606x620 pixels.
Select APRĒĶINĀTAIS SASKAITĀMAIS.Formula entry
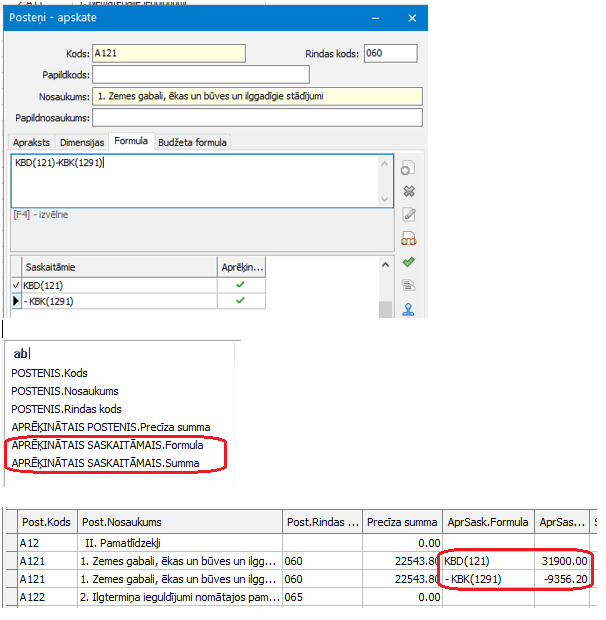pos(107,445)
